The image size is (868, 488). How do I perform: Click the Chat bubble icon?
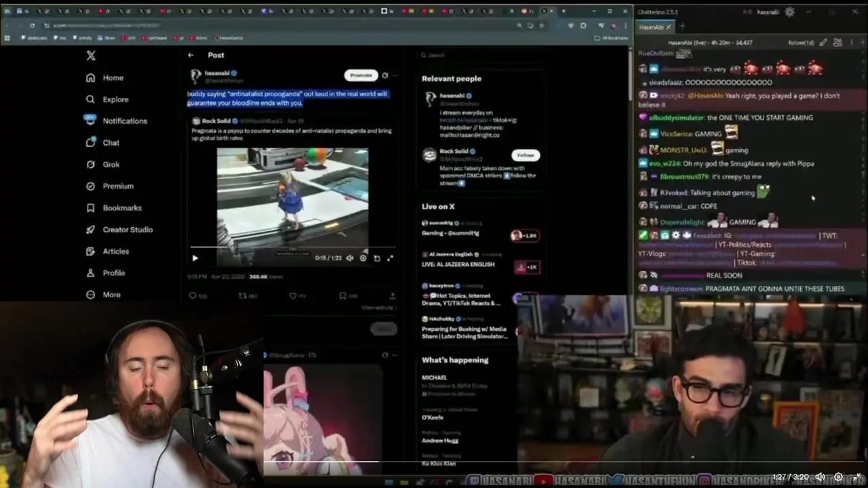click(x=90, y=143)
